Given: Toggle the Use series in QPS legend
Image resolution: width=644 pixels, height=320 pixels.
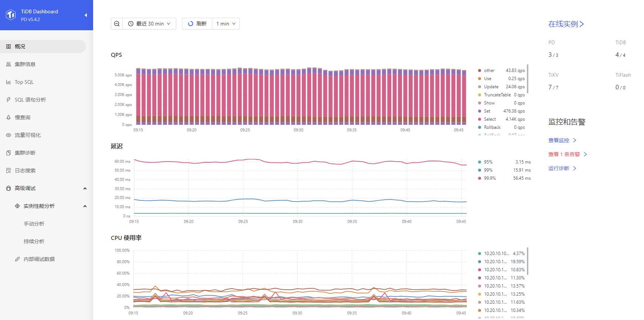Looking at the screenshot, I should pyautogui.click(x=501, y=79).
